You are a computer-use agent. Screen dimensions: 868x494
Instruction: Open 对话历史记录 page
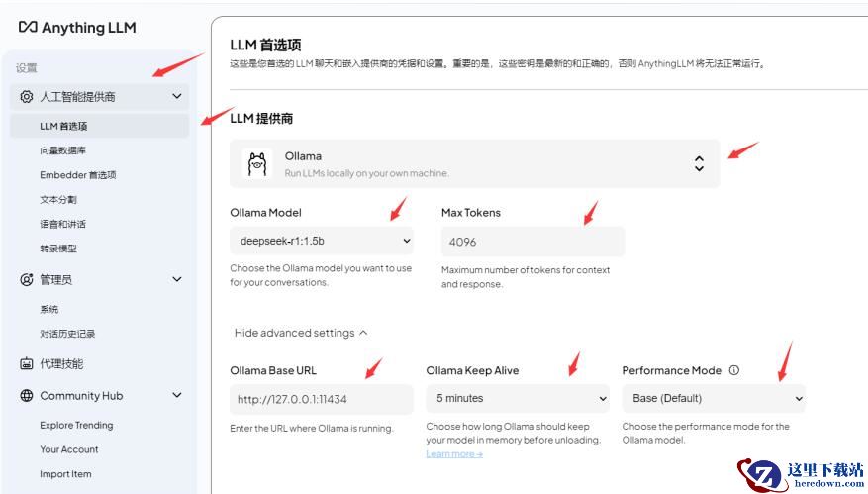coord(67,334)
